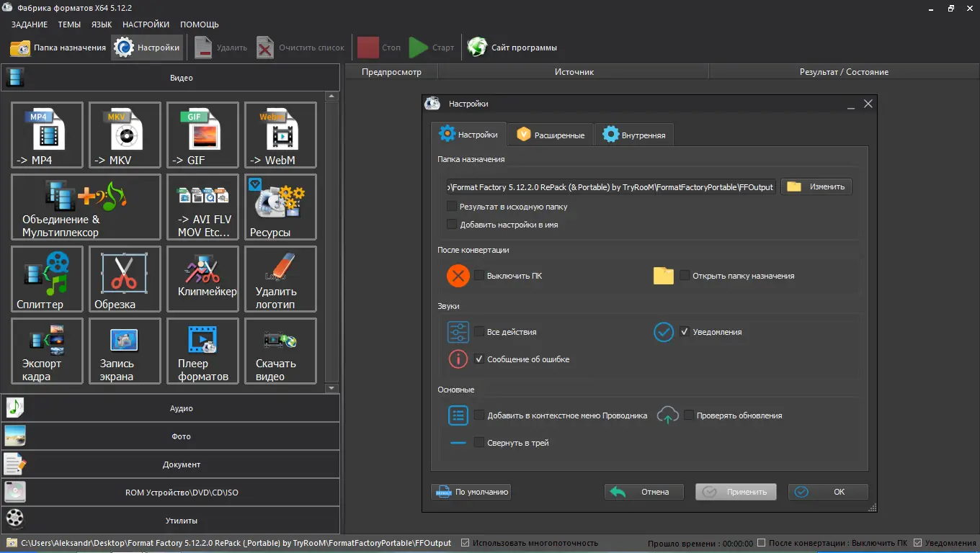Image resolution: width=980 pixels, height=553 pixels.
Task: Start the Запись экрана tool
Action: (x=125, y=351)
